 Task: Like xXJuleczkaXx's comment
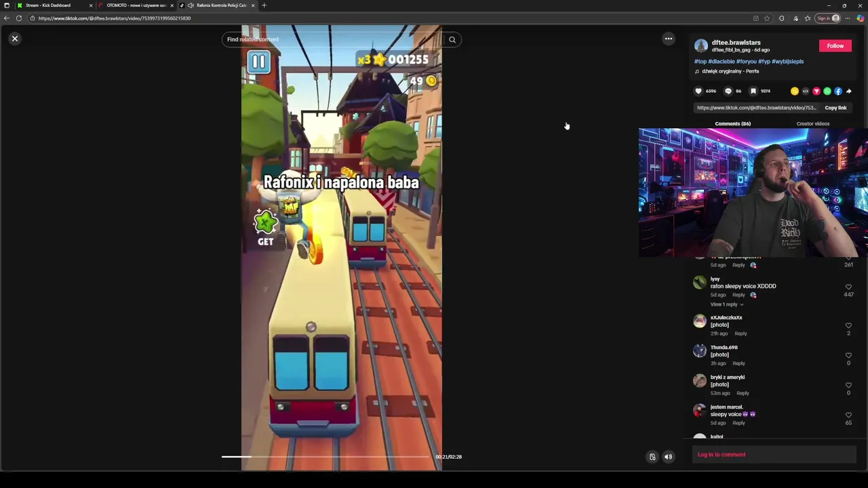[x=848, y=326]
